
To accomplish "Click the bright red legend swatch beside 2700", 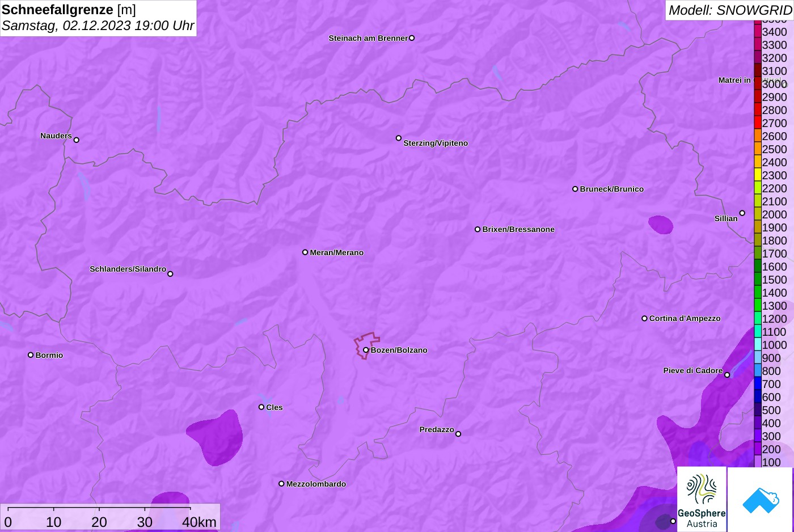I will 758,123.
